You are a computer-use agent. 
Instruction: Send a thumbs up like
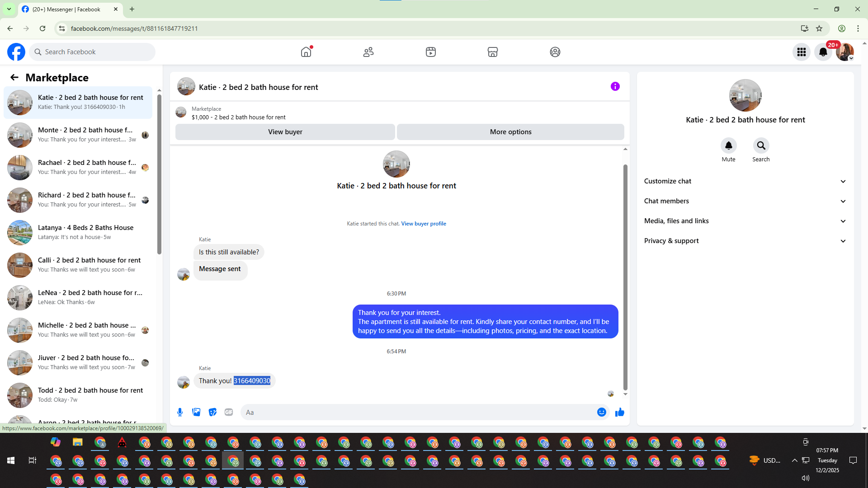coord(619,412)
